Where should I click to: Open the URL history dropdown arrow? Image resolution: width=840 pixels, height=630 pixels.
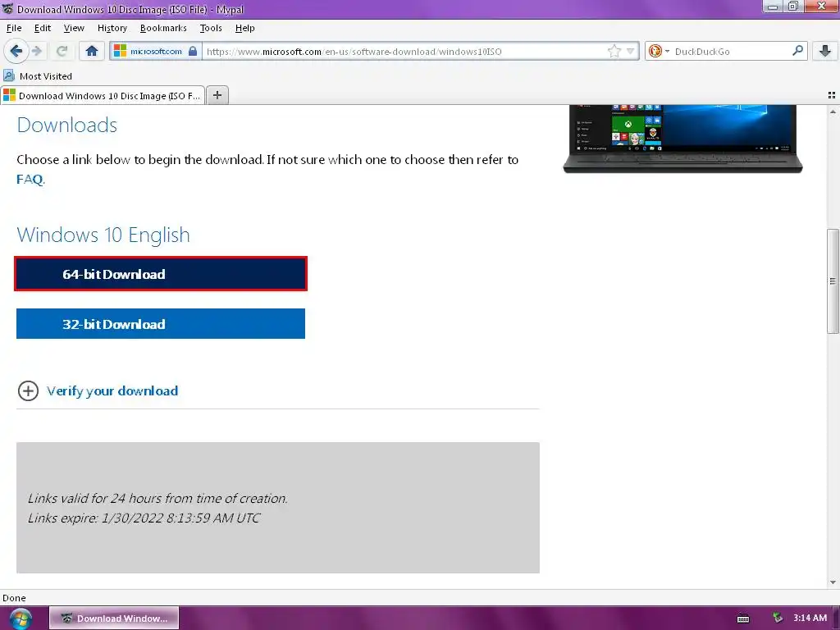point(631,52)
